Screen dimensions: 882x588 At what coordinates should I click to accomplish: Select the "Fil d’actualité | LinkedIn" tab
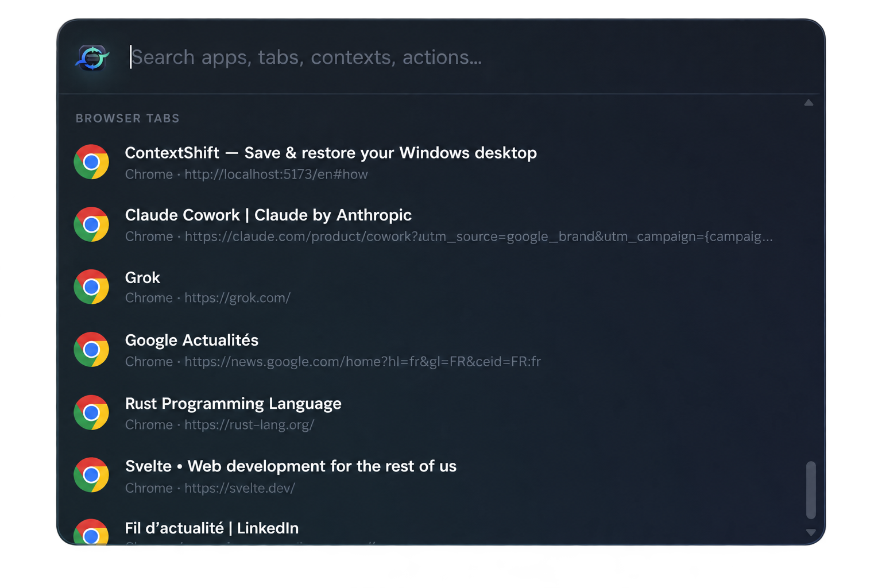(x=212, y=528)
